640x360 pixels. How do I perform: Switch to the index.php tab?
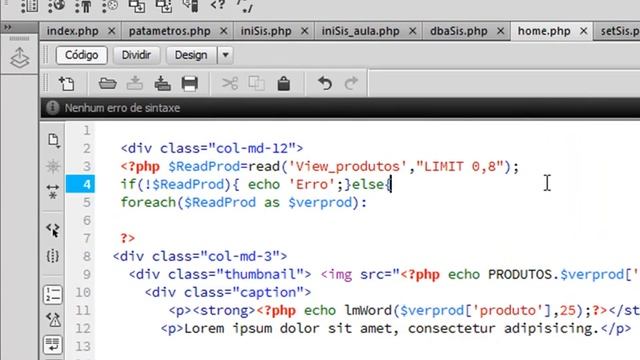(x=73, y=31)
